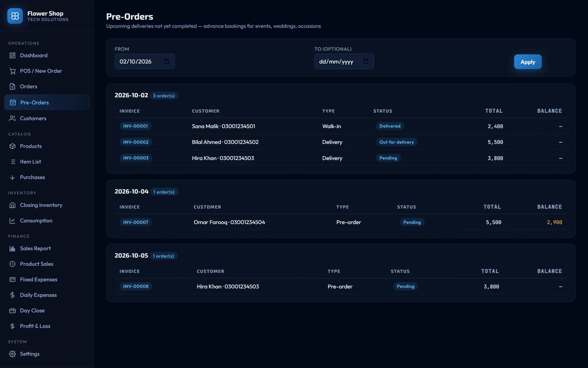Viewport: 588px width, 368px height.
Task: Click the 3 order(s) count badge
Action: coord(164,96)
